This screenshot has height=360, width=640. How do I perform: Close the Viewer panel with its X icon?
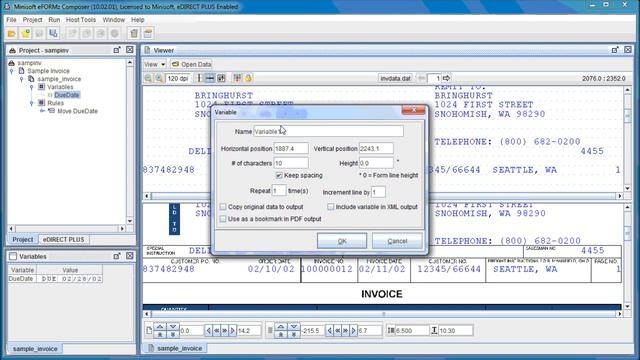tap(628, 50)
